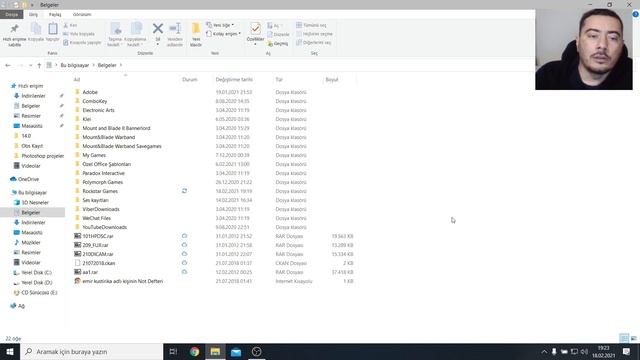This screenshot has height=360, width=640.
Task: Sort by the Ad column header
Action: [77, 80]
